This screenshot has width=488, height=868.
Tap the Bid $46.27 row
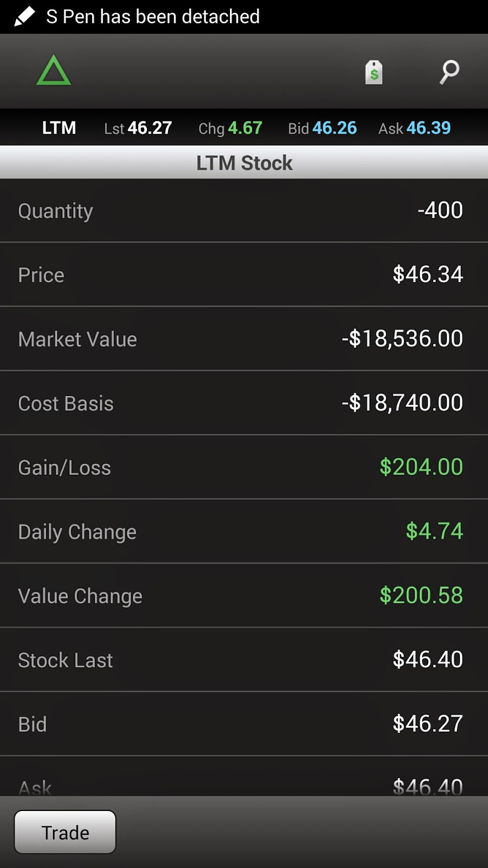point(244,724)
